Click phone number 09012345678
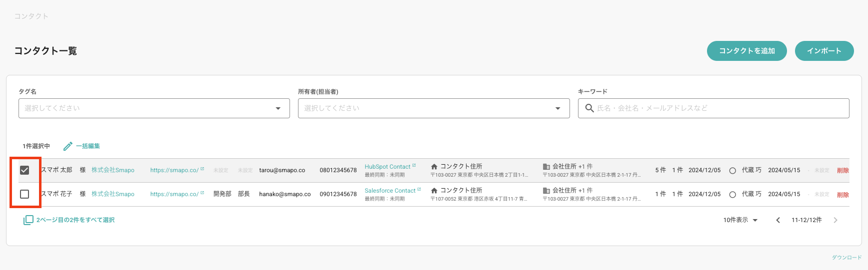The height and width of the screenshot is (270, 868). 338,194
